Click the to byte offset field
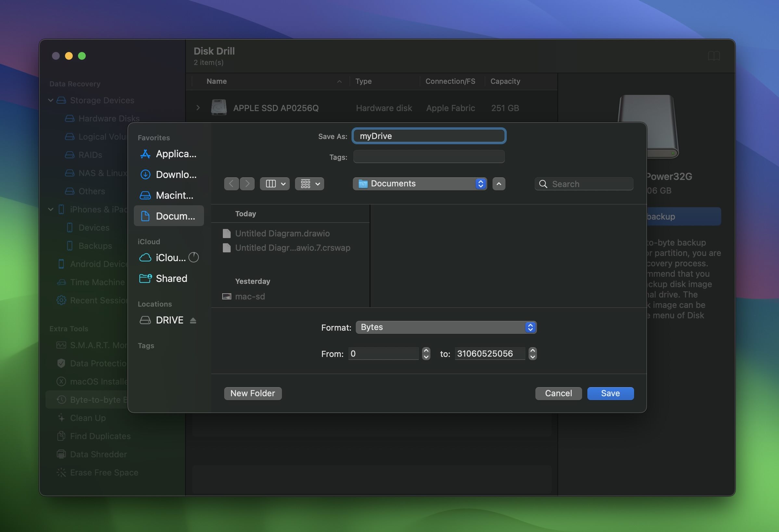The height and width of the screenshot is (532, 779). pyautogui.click(x=490, y=354)
